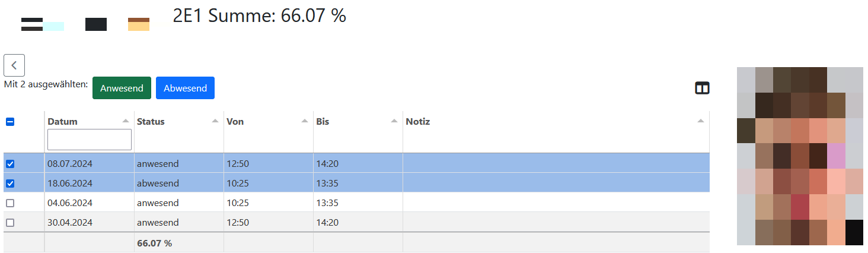The height and width of the screenshot is (253, 868).
Task: Select the 30.04.2024 row checkbox
Action: click(x=10, y=223)
